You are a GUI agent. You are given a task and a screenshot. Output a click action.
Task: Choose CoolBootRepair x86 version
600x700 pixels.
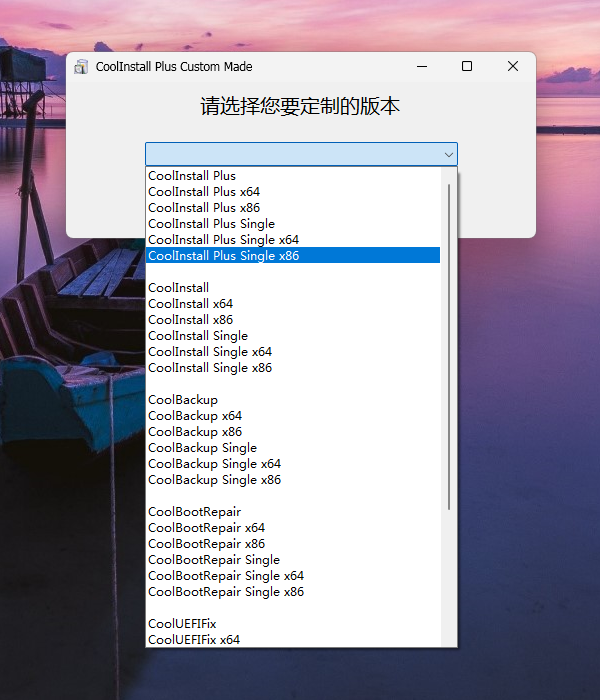(206, 544)
